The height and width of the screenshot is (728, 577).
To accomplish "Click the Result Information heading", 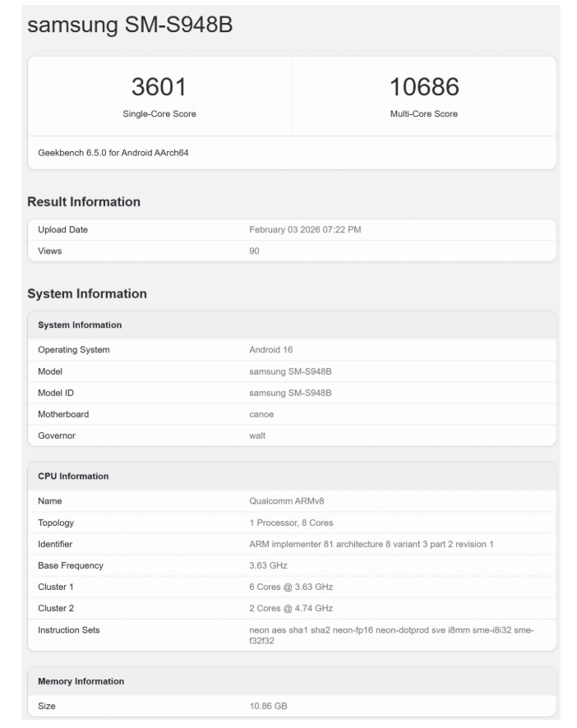I will point(84,201).
